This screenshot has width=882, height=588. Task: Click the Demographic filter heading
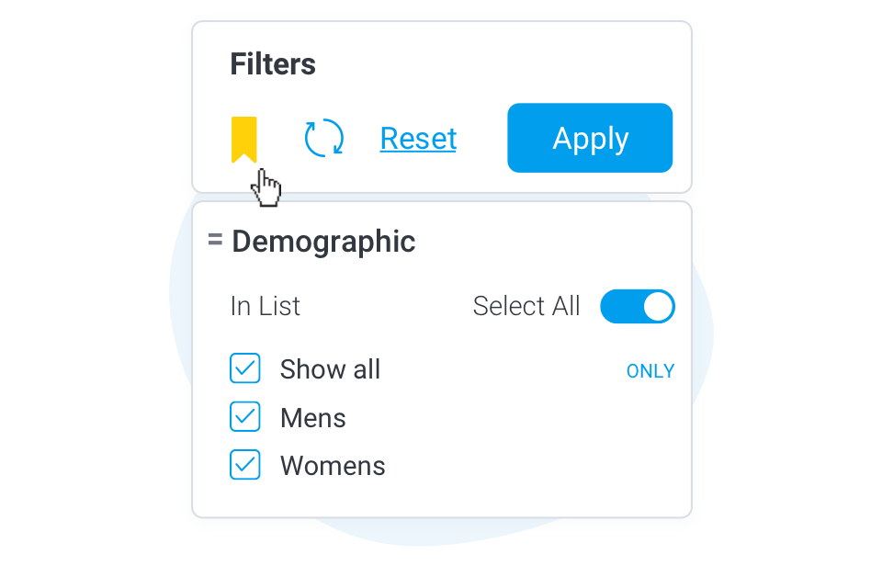tap(323, 242)
